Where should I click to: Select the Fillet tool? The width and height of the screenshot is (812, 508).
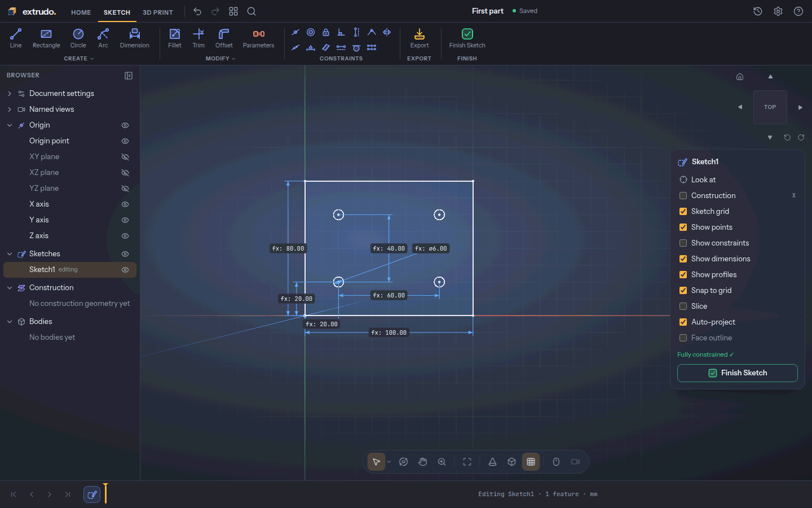point(175,38)
